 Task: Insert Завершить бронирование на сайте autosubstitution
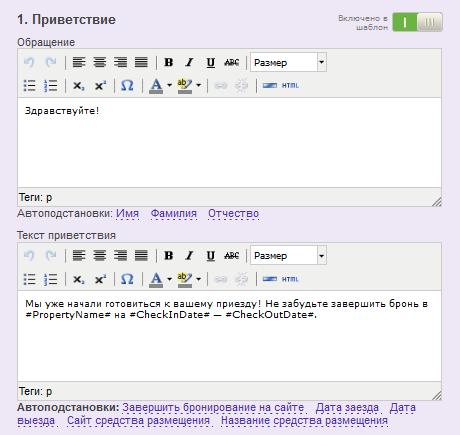213,407
